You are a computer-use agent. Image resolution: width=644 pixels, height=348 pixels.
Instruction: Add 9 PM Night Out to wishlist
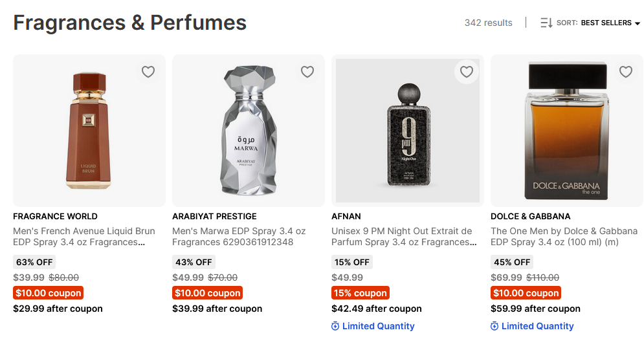pyautogui.click(x=467, y=72)
